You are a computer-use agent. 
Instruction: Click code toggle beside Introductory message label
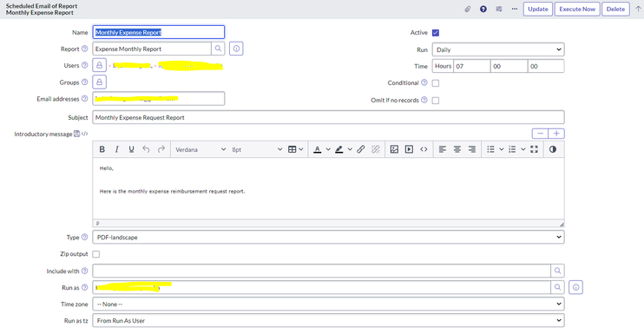coord(84,134)
